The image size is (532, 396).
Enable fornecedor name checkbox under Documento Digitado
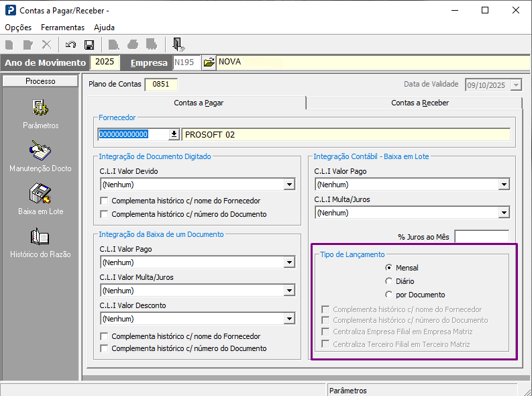(x=104, y=201)
